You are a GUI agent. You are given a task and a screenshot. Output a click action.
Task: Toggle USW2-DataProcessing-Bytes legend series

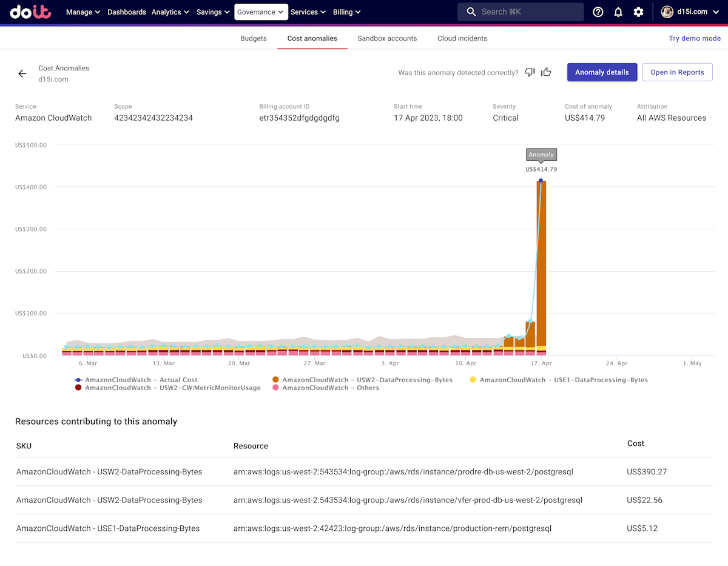(x=362, y=380)
